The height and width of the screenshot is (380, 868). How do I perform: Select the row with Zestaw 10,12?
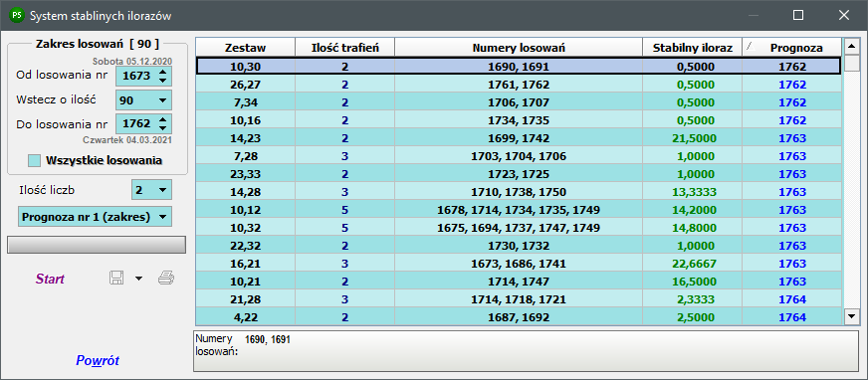519,210
